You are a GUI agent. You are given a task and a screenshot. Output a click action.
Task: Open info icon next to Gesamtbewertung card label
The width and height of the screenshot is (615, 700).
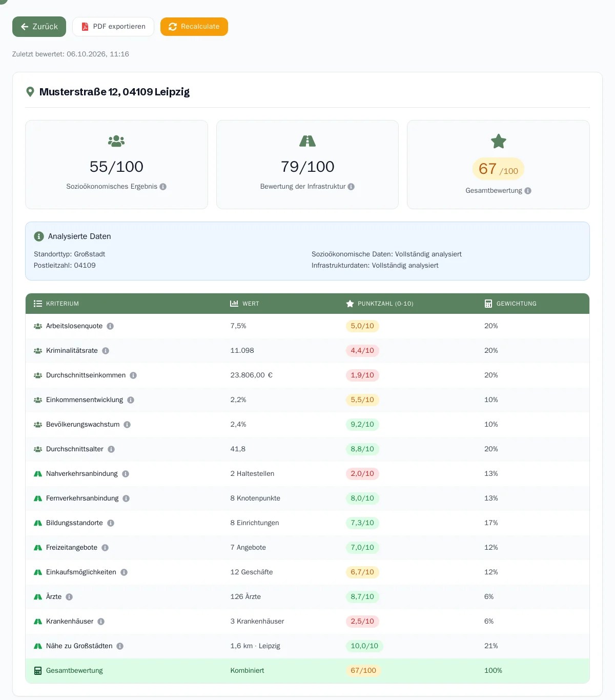(528, 191)
